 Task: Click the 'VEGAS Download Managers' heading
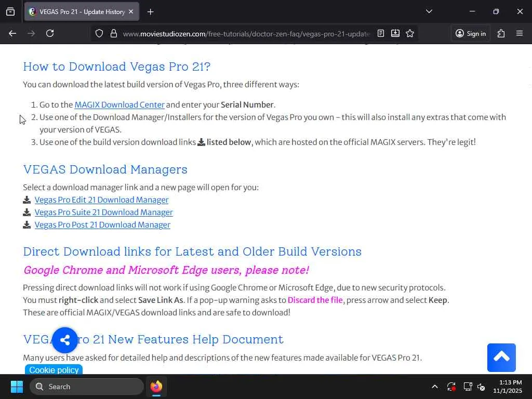pos(105,169)
